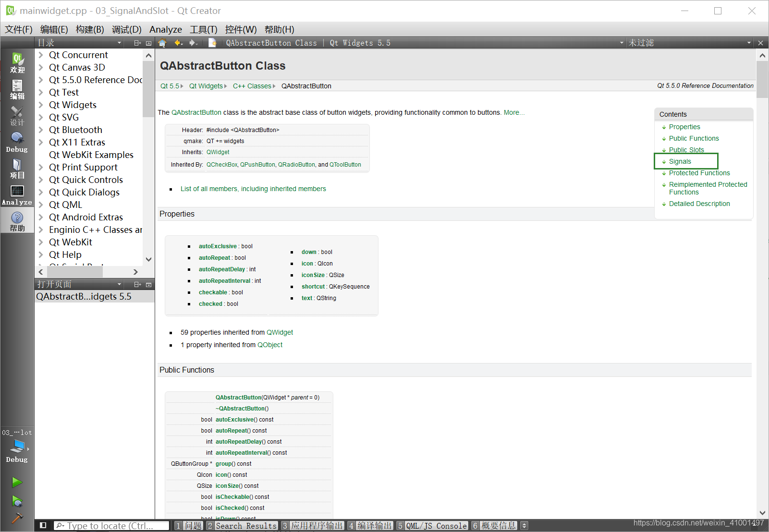
Task: Go forward in help history
Action: [194, 43]
